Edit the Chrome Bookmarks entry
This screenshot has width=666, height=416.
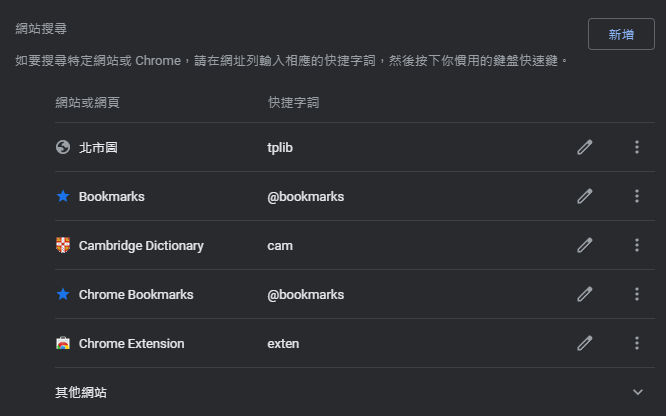[x=585, y=295]
